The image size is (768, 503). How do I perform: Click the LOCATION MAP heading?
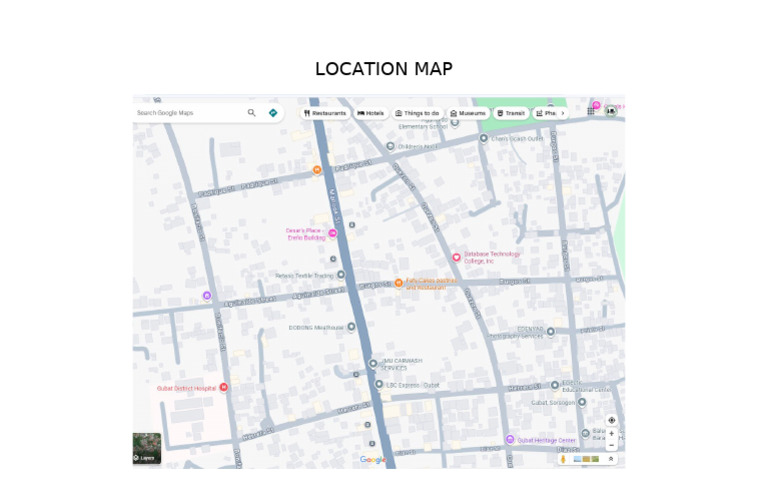[384, 69]
